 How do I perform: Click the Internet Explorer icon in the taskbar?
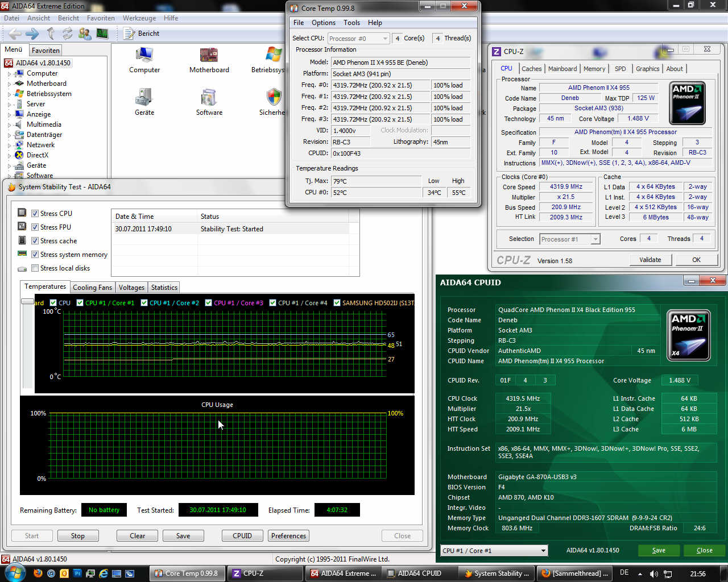coord(104,573)
